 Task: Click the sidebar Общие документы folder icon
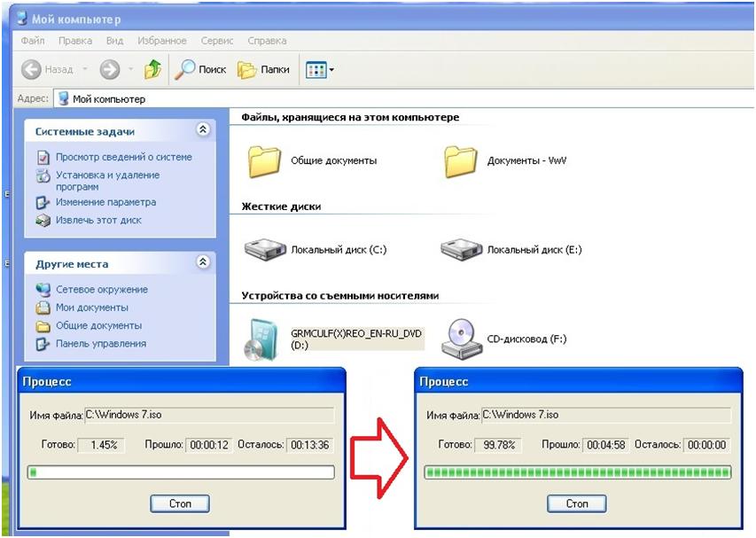pyautogui.click(x=43, y=326)
